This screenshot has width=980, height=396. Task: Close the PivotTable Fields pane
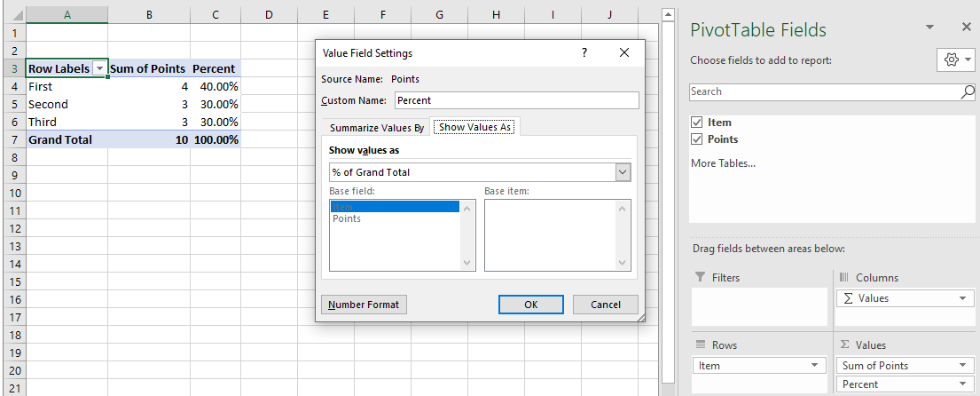(966, 27)
